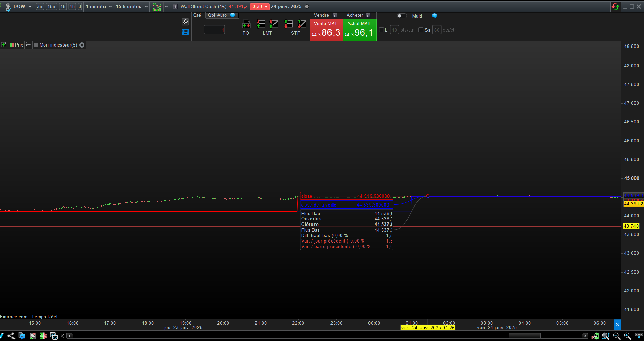
Task: Click the linked-chart pointer icon beside DOW
Action: pyautogui.click(x=8, y=7)
